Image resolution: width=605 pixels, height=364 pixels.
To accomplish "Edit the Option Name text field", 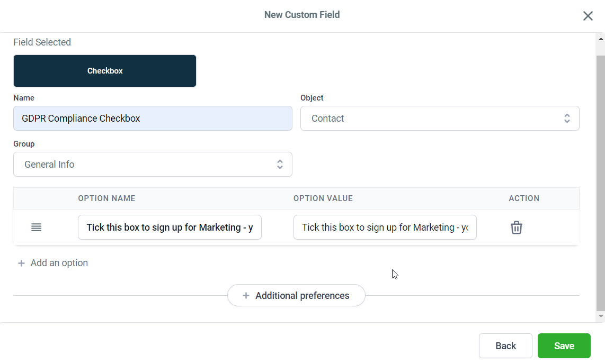I will (170, 228).
